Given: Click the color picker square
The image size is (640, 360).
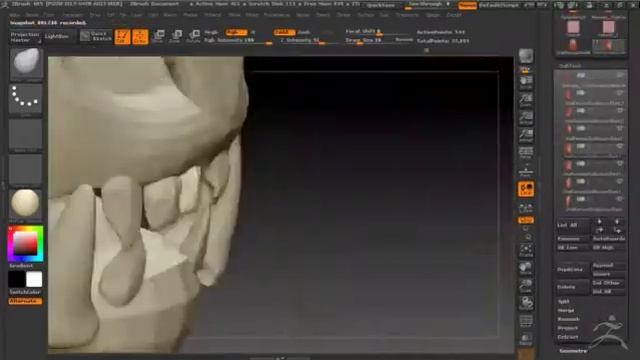Looking at the screenshot, I should [x=25, y=244].
